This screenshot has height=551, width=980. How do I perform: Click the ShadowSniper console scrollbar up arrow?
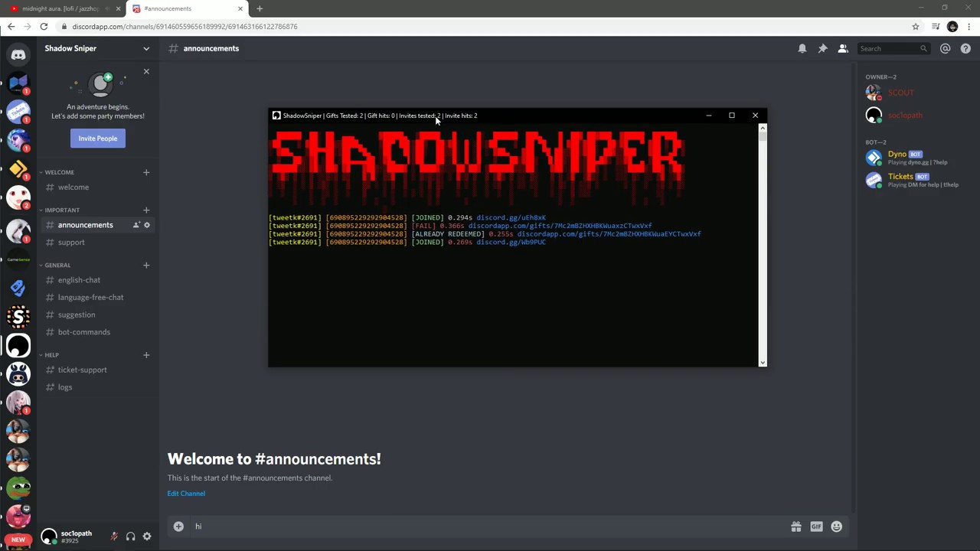tap(762, 128)
